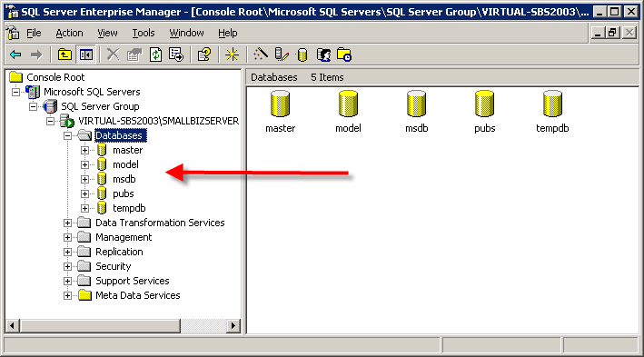Expand the pubs database tree node

click(x=84, y=193)
